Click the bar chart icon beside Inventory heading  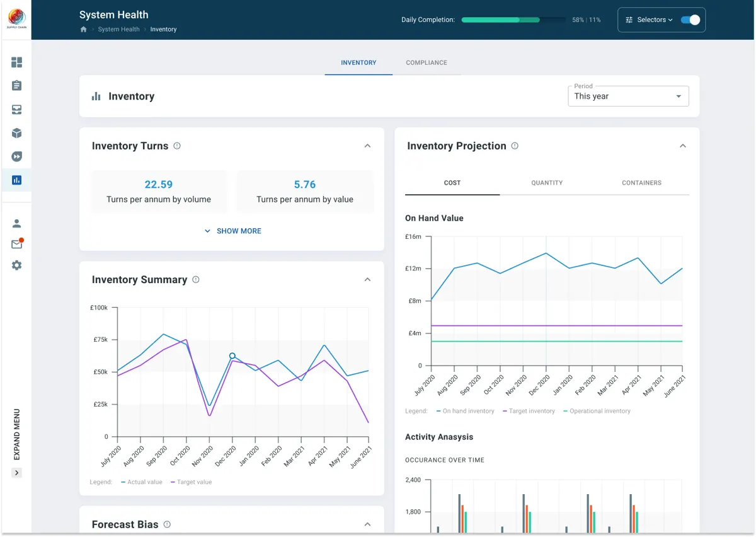click(x=96, y=96)
